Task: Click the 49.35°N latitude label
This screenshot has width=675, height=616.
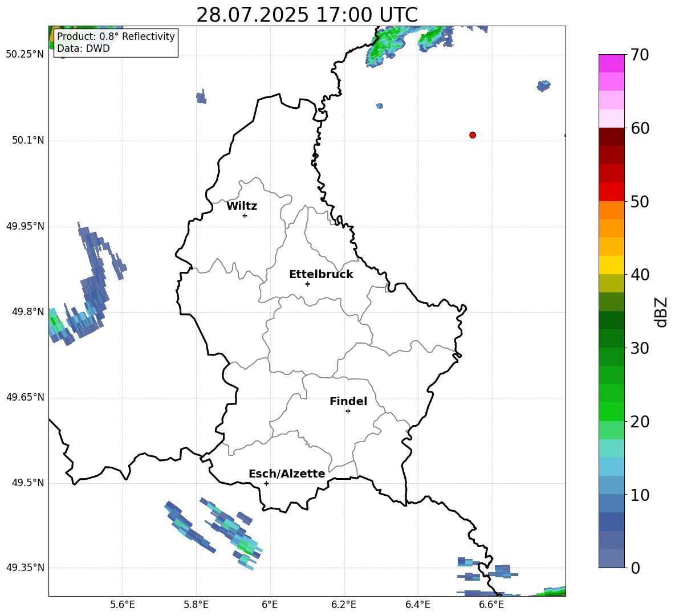Action: click(x=25, y=568)
